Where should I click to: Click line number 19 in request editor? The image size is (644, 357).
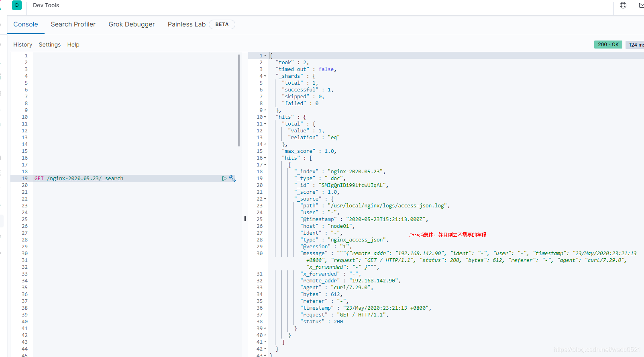24,178
